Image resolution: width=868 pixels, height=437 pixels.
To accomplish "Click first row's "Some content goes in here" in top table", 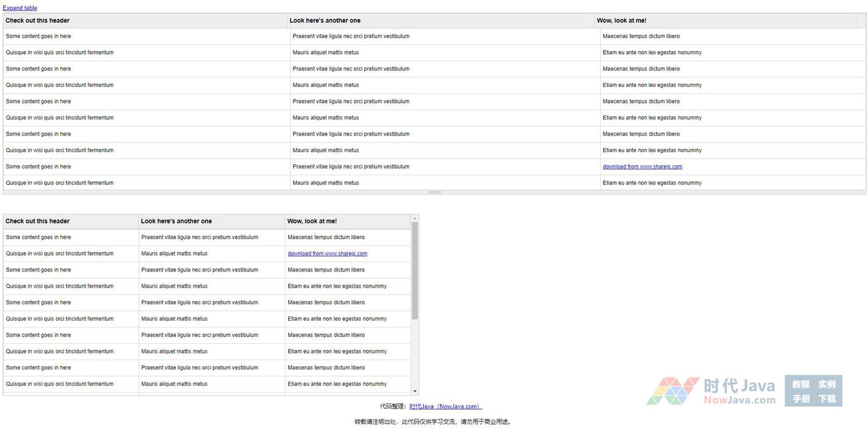I will 38,37.
